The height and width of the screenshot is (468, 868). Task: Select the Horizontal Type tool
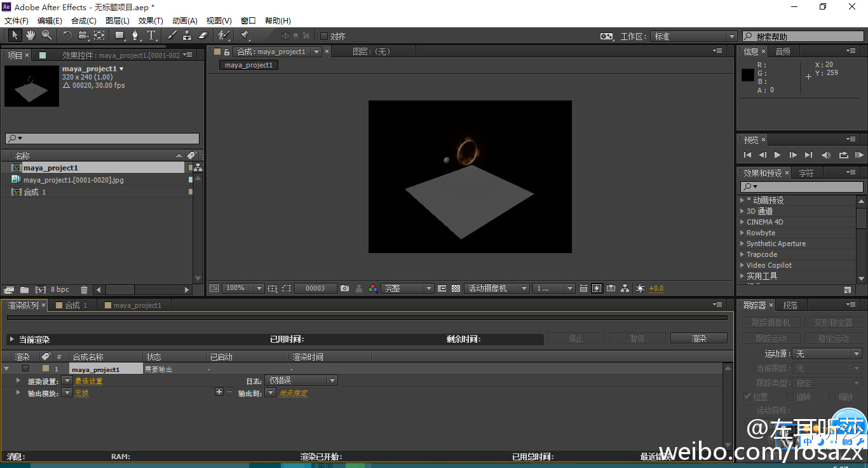click(151, 36)
